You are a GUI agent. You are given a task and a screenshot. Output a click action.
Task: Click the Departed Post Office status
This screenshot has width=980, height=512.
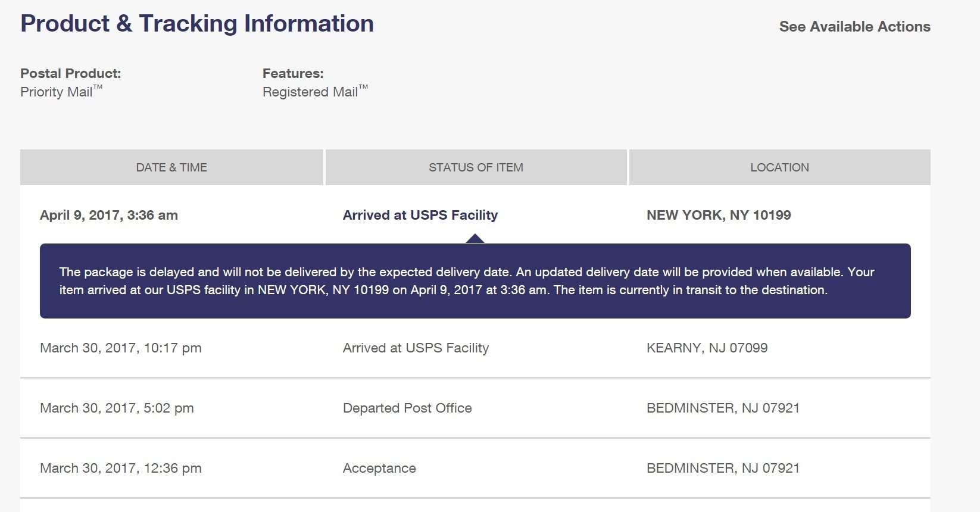pyautogui.click(x=407, y=408)
